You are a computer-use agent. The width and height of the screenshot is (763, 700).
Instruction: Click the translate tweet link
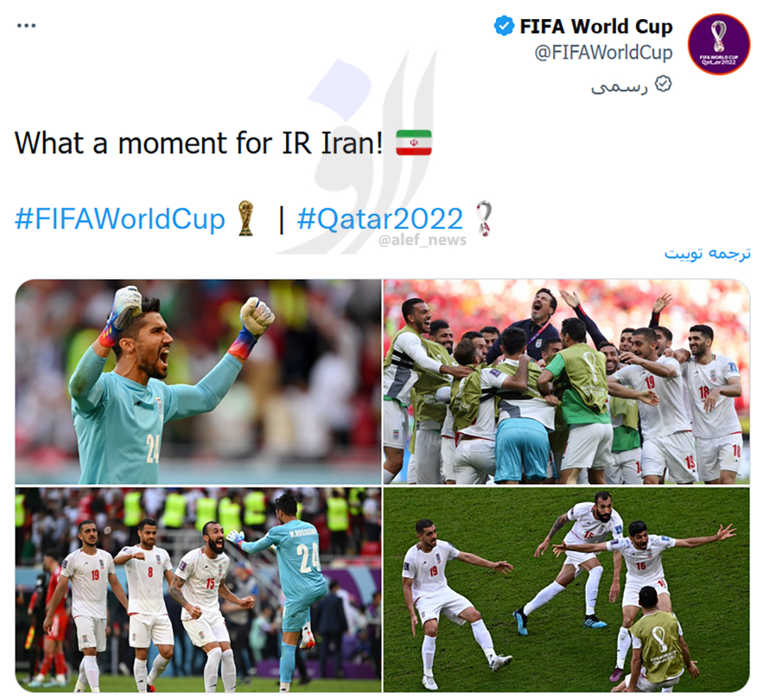(x=707, y=254)
